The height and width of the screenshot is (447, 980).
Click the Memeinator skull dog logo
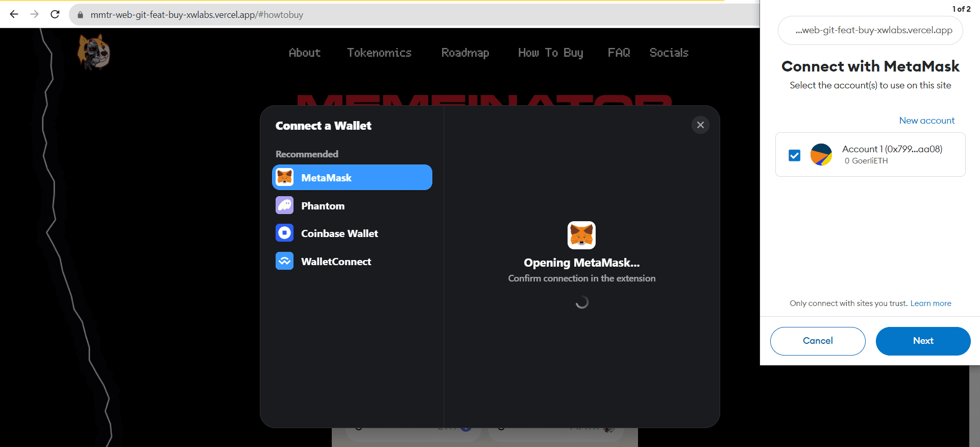[93, 52]
